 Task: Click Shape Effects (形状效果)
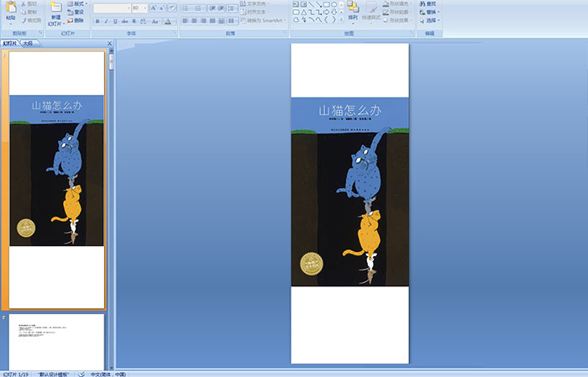point(397,20)
